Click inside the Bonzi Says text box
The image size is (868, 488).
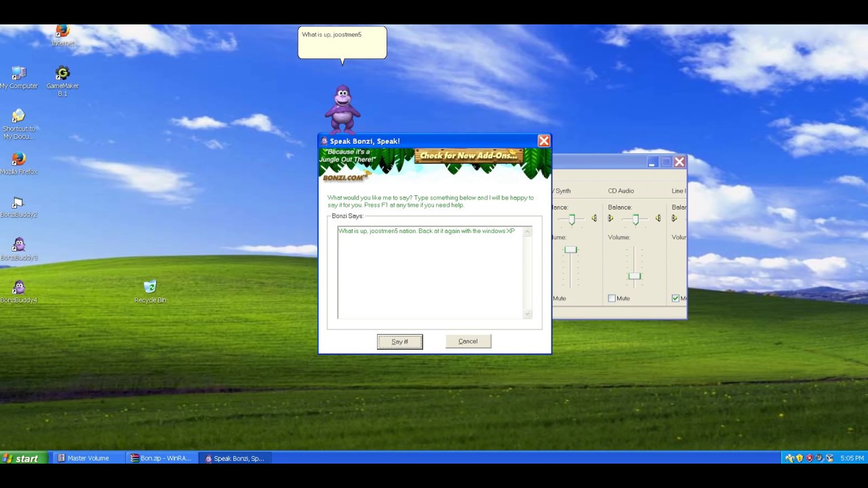pos(430,272)
